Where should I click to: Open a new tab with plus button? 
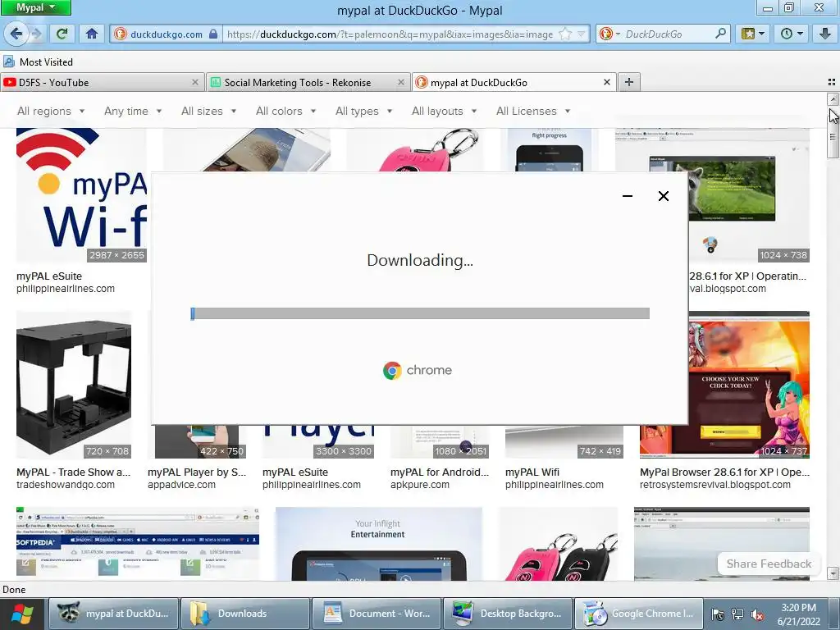(x=629, y=82)
